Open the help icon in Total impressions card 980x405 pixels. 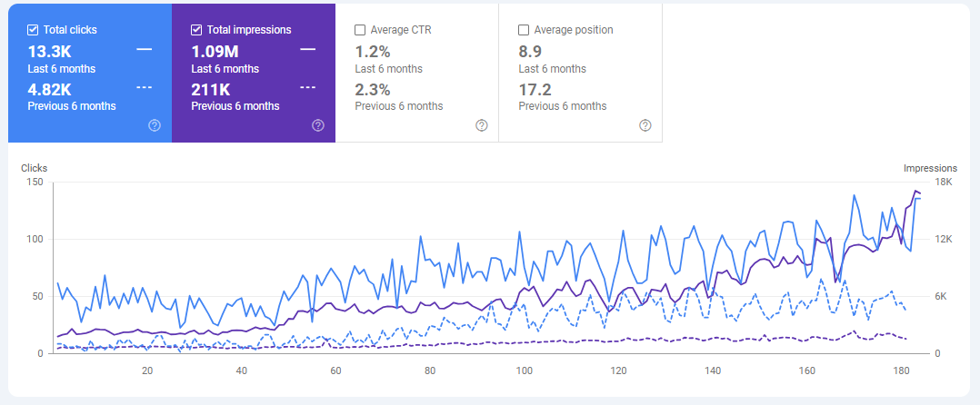point(318,125)
